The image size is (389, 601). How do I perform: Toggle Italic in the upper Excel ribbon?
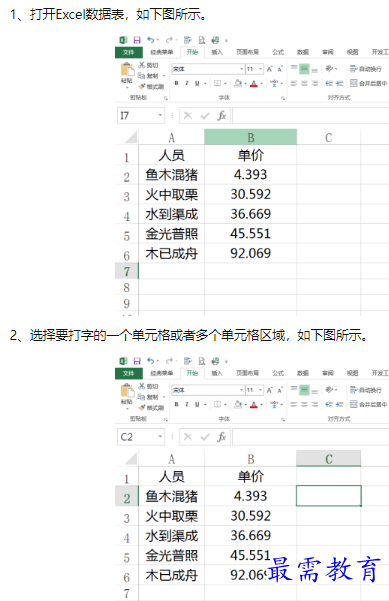coord(187,83)
